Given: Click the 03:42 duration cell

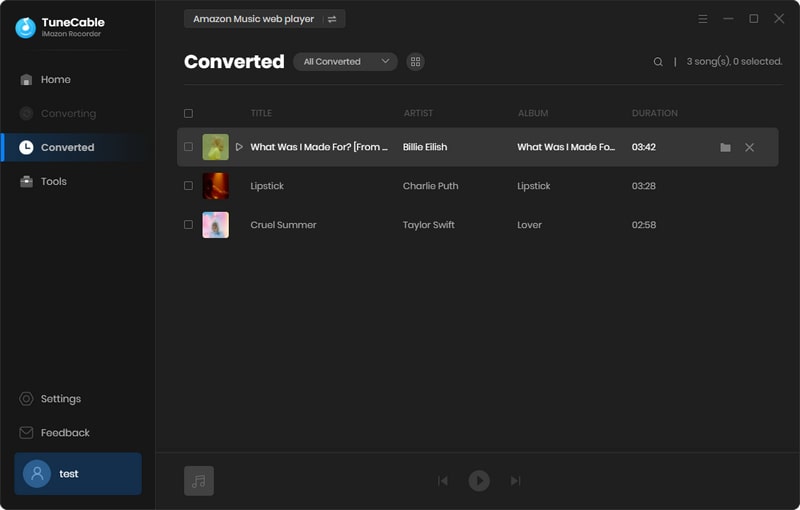Looking at the screenshot, I should pyautogui.click(x=643, y=147).
